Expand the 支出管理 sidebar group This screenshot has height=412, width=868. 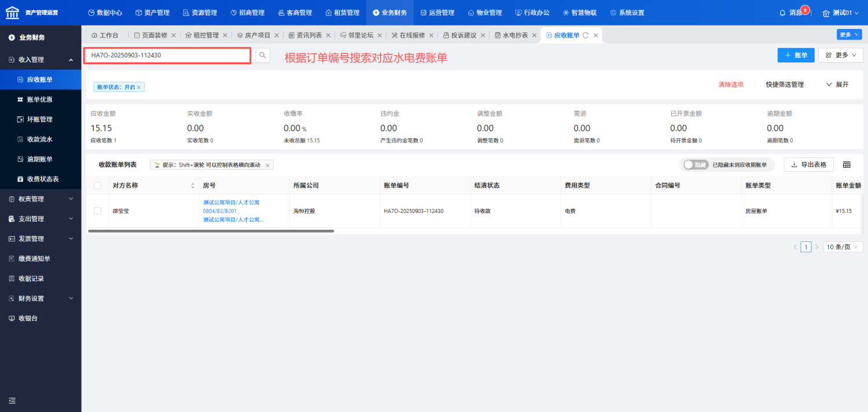click(41, 219)
